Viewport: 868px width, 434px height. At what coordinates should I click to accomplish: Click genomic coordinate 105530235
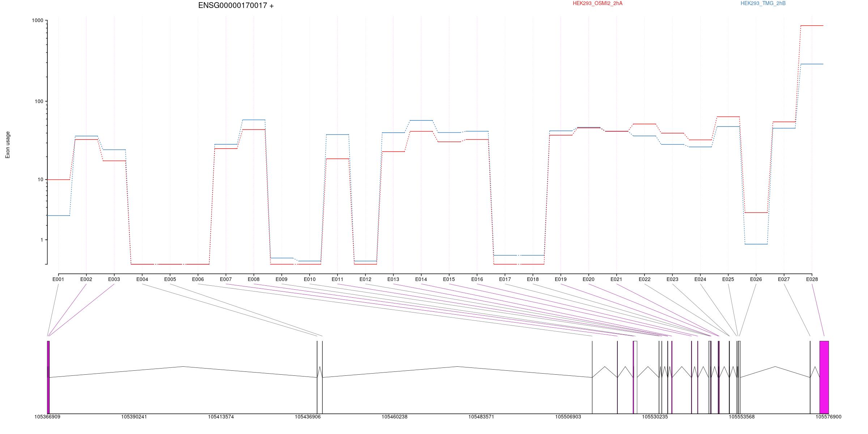655,417
